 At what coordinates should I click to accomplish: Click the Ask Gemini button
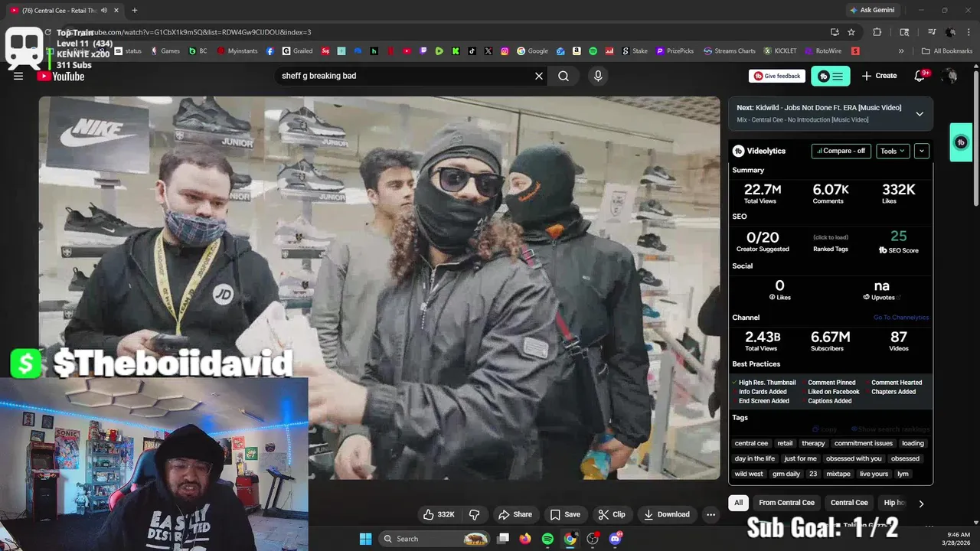(x=871, y=10)
